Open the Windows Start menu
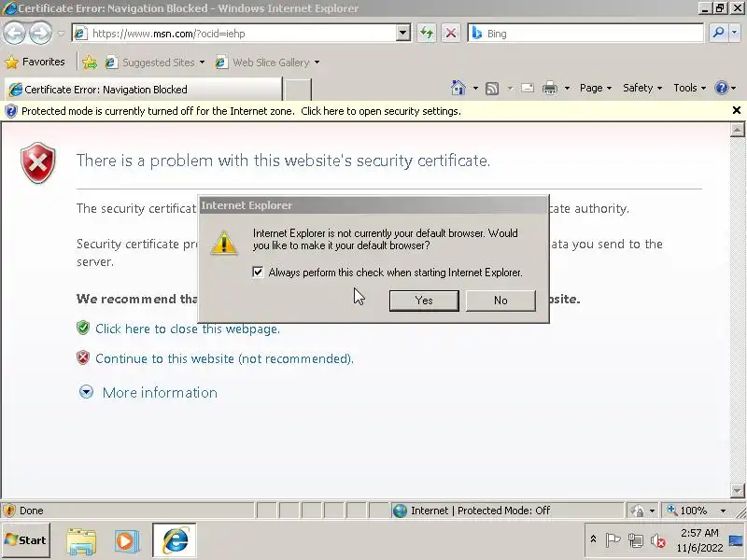This screenshot has height=560, width=747. click(26, 540)
